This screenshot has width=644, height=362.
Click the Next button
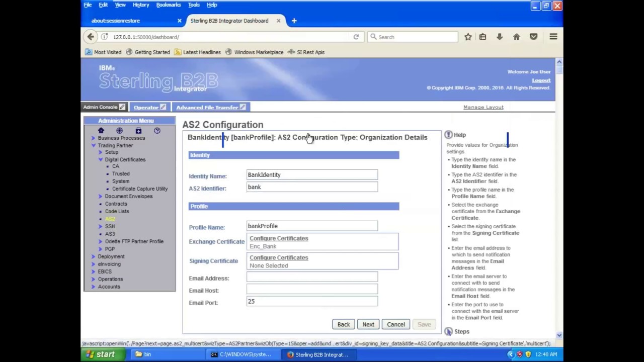pos(368,324)
